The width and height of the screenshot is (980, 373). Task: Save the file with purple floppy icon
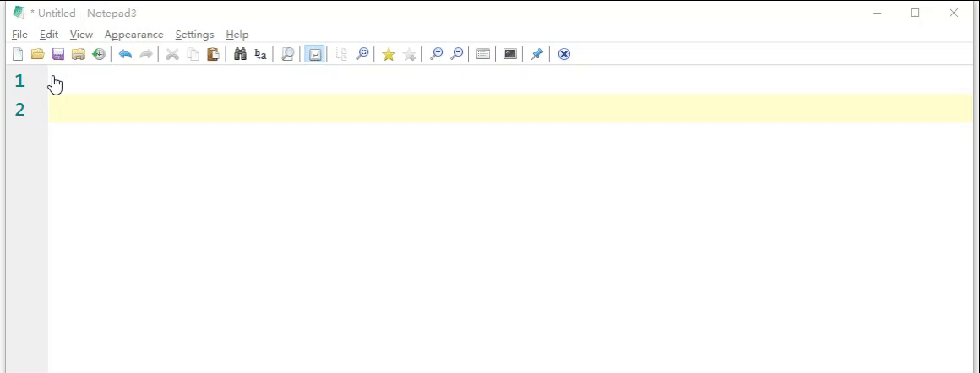(58, 54)
